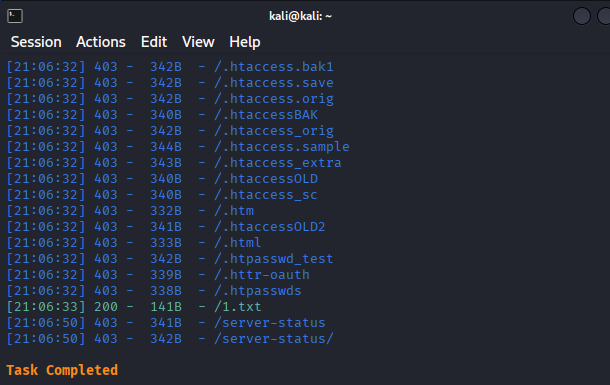The image size is (610, 385).
Task: Click the /.htaccessOLD2 path
Action: [x=270, y=227]
